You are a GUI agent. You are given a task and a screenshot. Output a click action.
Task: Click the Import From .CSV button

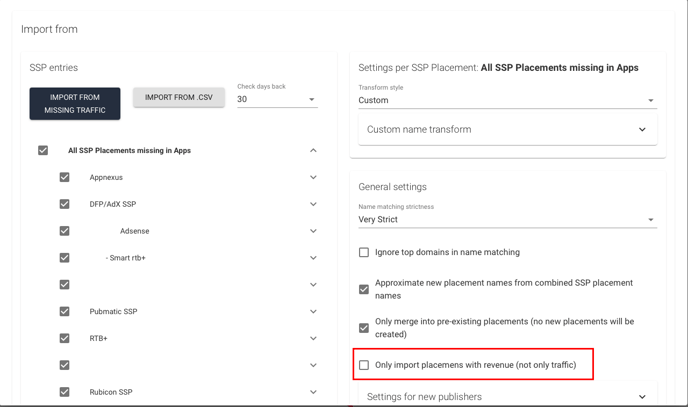click(x=179, y=97)
